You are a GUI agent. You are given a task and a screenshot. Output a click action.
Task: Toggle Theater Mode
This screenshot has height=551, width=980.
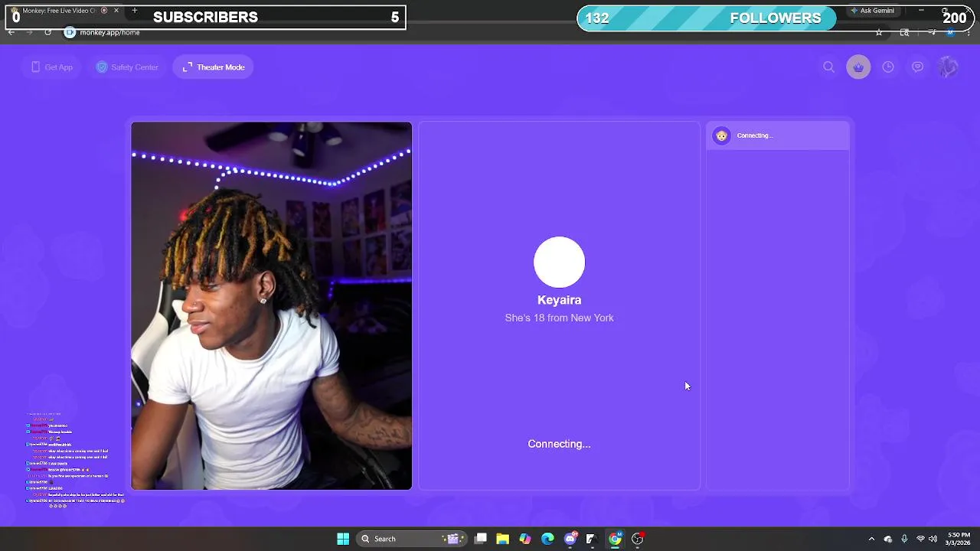(214, 67)
